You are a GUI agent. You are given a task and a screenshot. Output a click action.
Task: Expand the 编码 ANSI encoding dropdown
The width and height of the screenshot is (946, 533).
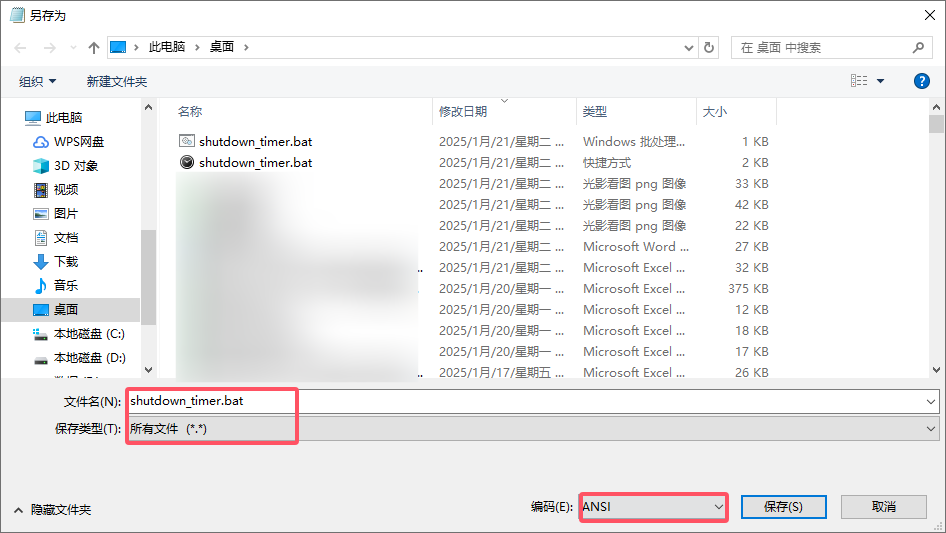[653, 507]
